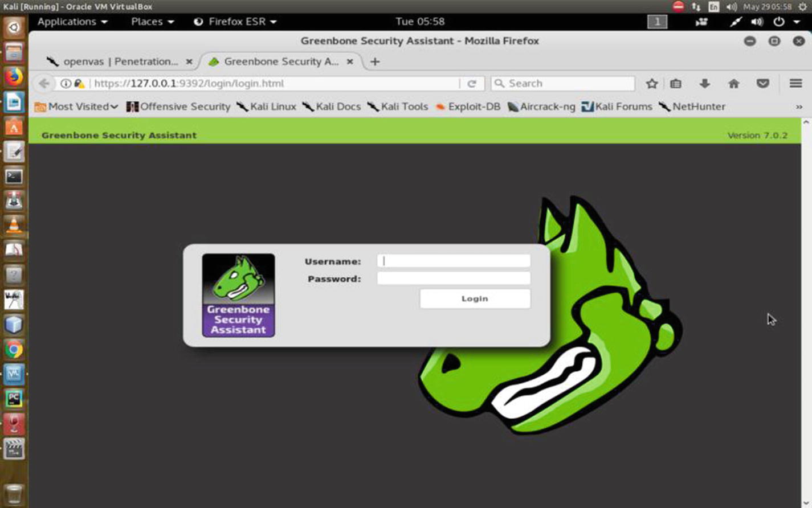Open the Firefox hamburger menu
The image size is (812, 508).
tap(796, 83)
